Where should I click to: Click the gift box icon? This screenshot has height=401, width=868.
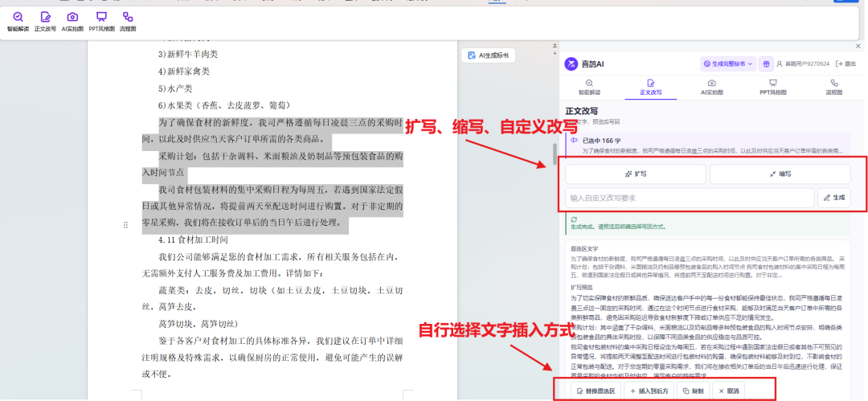point(766,64)
